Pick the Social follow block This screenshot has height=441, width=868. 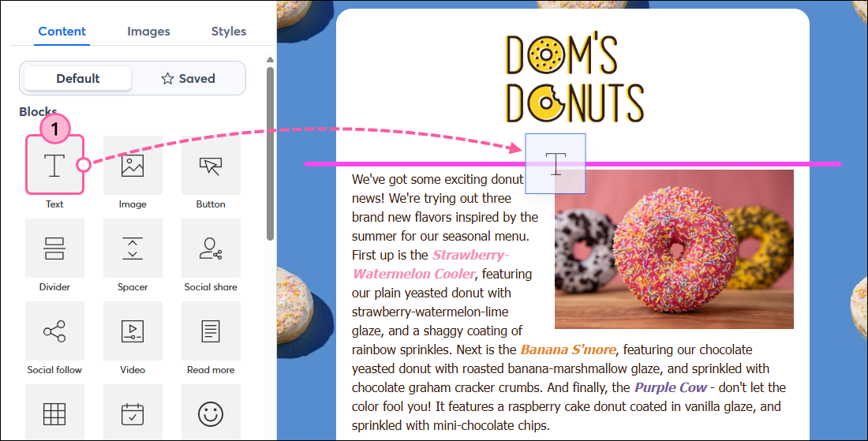point(54,331)
